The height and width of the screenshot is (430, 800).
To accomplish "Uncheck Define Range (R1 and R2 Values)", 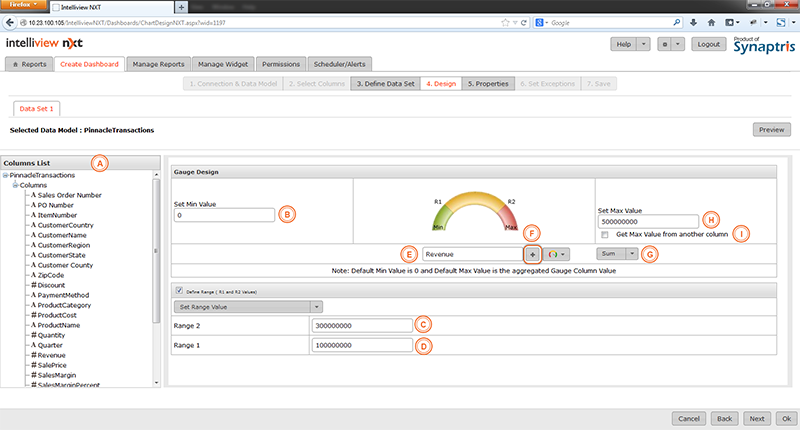I will click(x=179, y=290).
